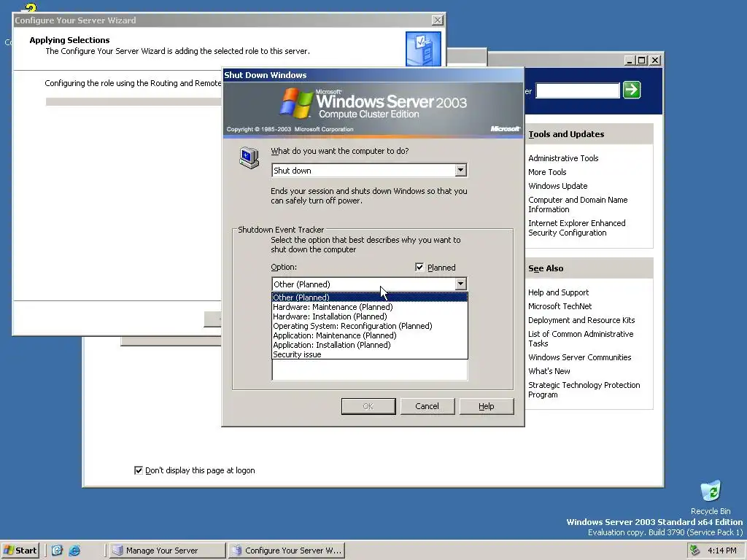This screenshot has width=747, height=560.
Task: Close the Manage Your Server window
Action: coord(655,61)
